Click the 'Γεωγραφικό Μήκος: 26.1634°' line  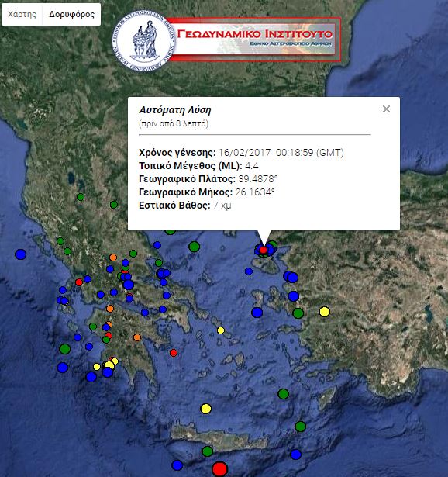click(207, 192)
